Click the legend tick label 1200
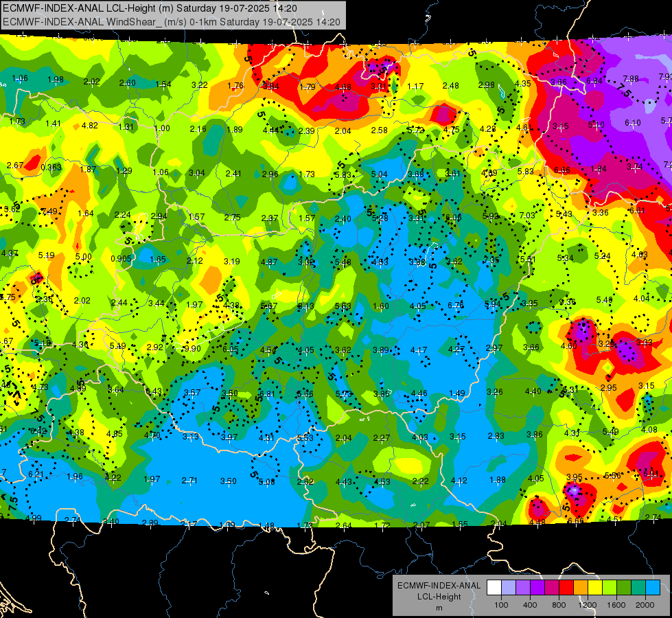This screenshot has height=618, width=672. tap(588, 605)
